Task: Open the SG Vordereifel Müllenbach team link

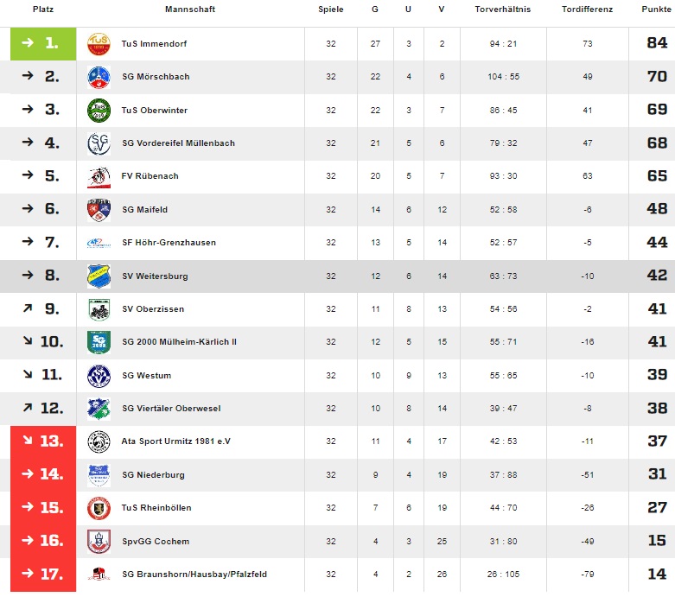Action: coord(178,143)
